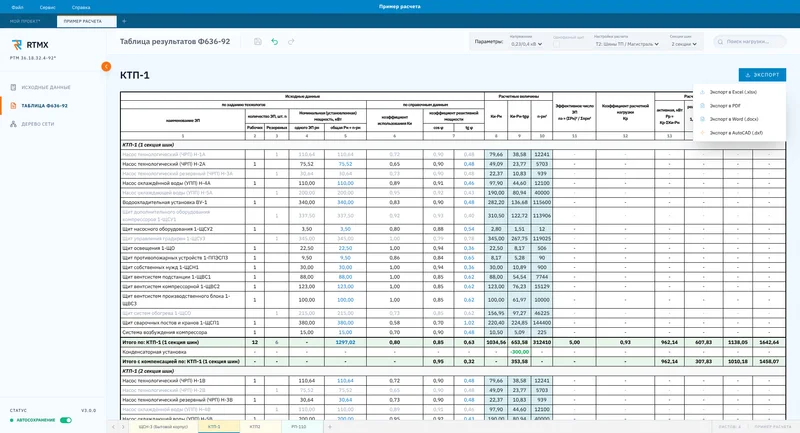Click the КТП-1 page heading

pos(135,75)
